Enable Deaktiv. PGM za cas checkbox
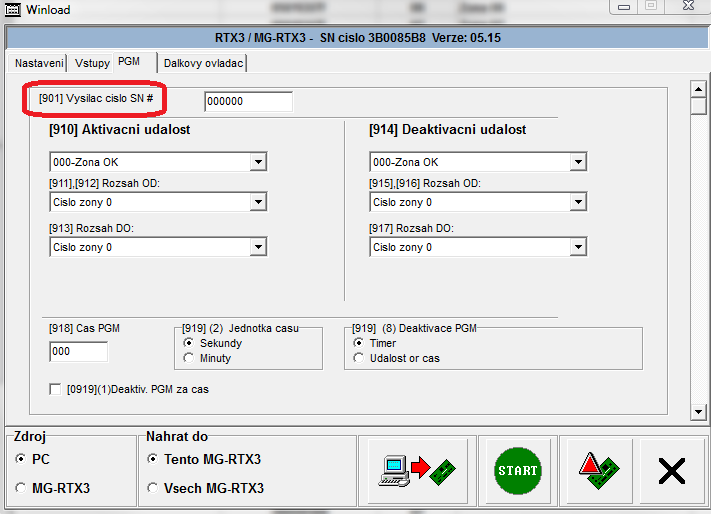This screenshot has width=711, height=514. coord(56,389)
